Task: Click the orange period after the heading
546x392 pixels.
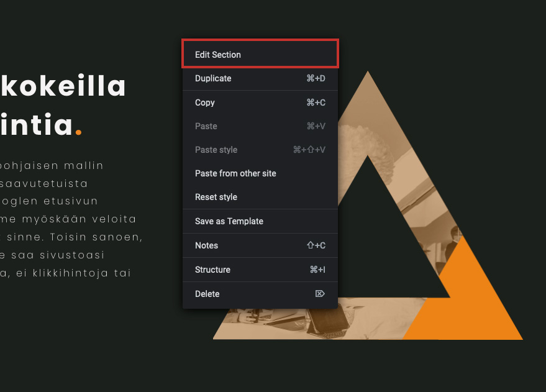Action: [x=79, y=132]
